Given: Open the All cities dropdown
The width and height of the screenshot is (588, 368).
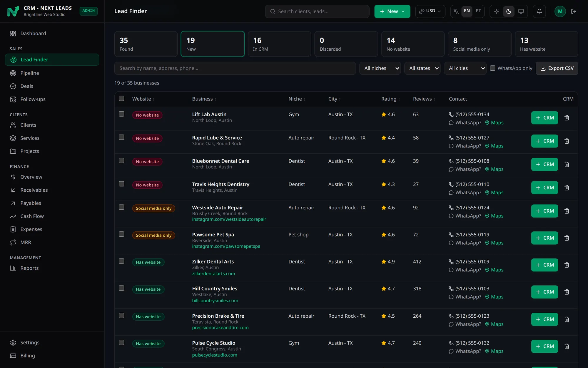Looking at the screenshot, I should [x=465, y=68].
